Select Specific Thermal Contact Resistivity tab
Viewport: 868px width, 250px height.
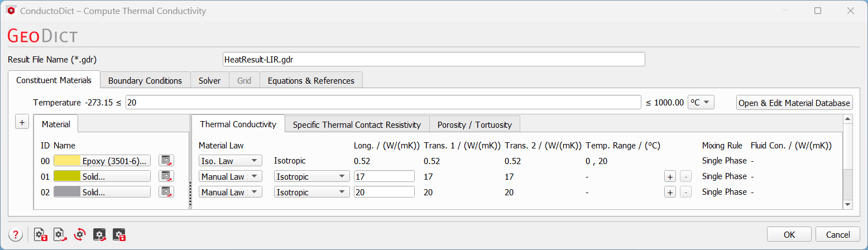357,124
